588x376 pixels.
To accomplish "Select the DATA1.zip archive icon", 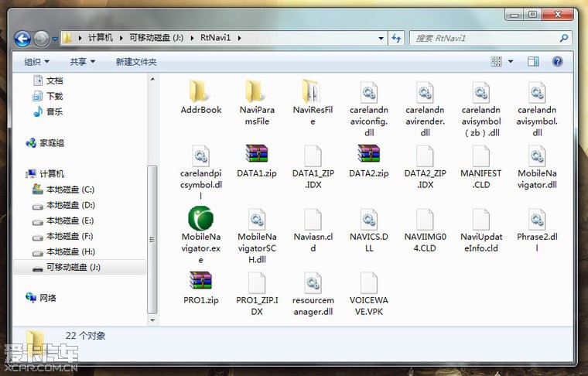I will tap(257, 153).
